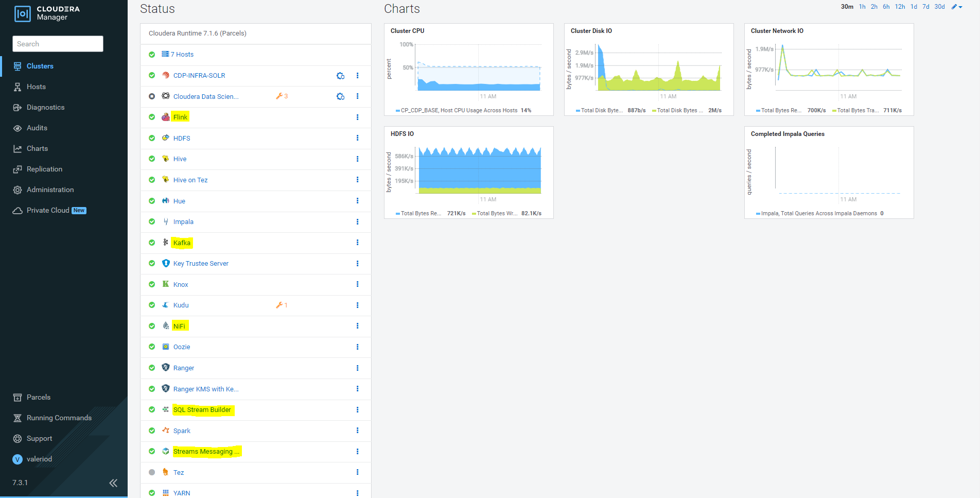The height and width of the screenshot is (498, 980).
Task: Click the Cloudera Data Science wrench warning
Action: [x=282, y=96]
